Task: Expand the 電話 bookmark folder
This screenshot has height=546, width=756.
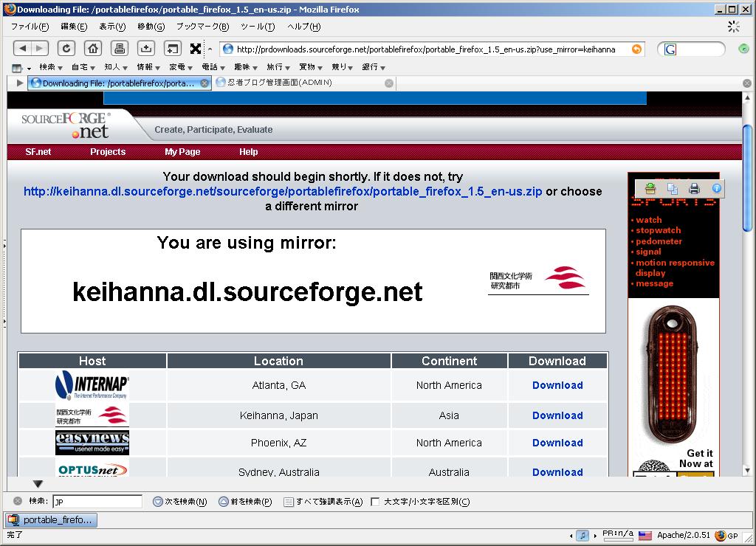Action: (213, 67)
